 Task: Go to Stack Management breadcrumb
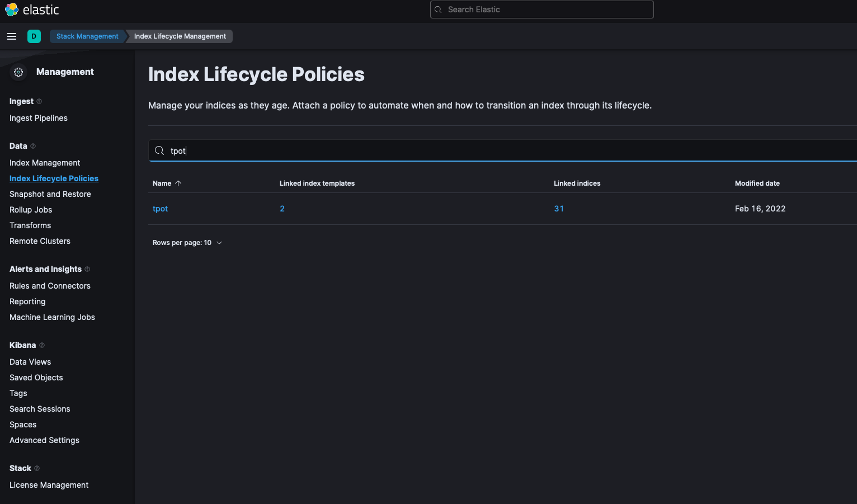(x=87, y=36)
